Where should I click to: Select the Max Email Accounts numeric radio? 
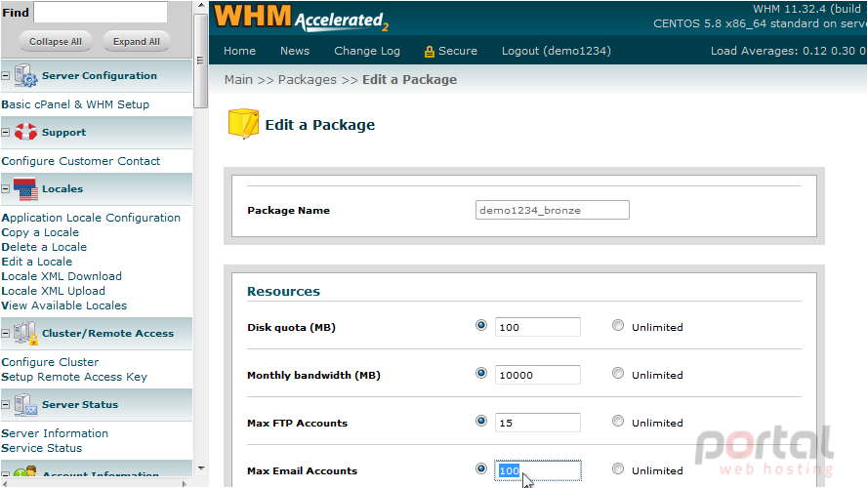coord(481,469)
